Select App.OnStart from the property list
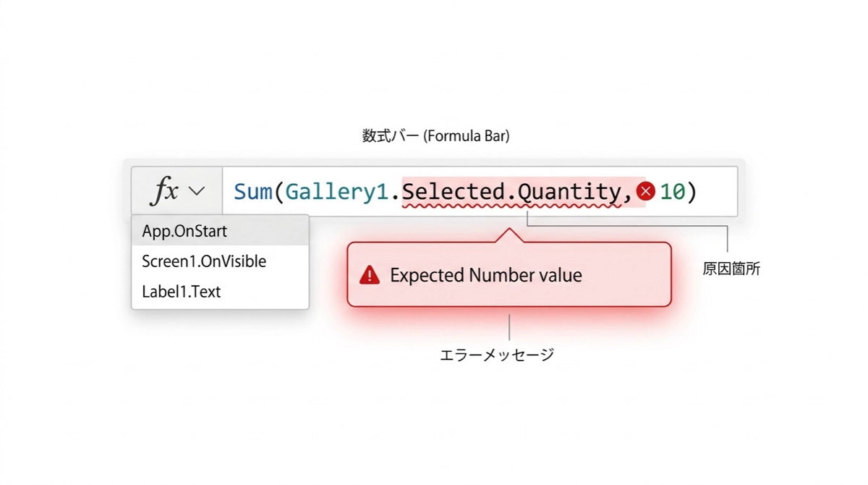Viewport: 868px width, 485px height. point(184,232)
